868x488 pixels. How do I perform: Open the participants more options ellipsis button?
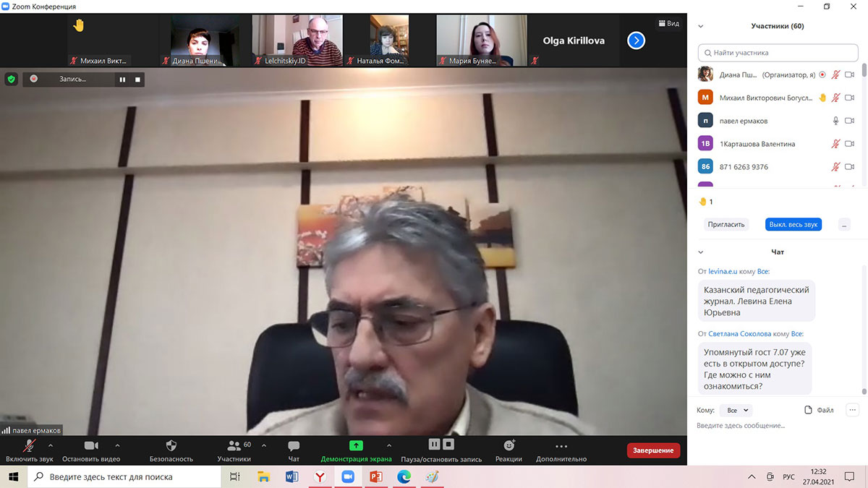[x=844, y=224]
